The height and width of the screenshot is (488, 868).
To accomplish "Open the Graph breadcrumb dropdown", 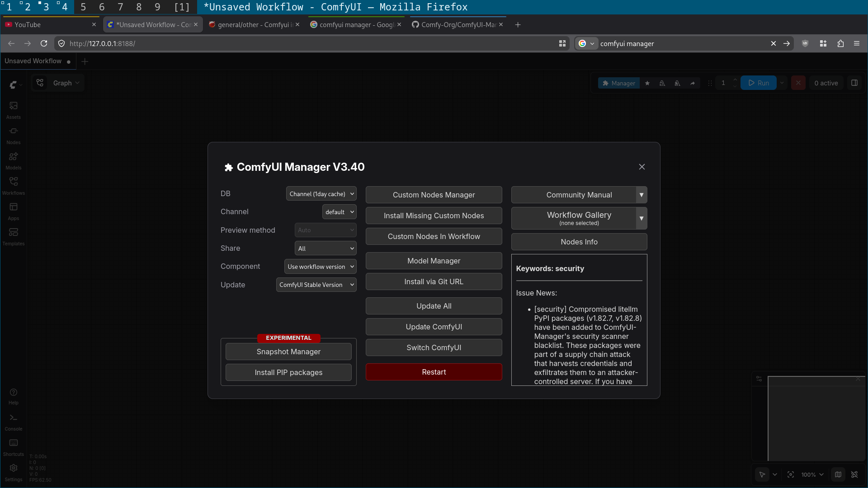I will tap(66, 83).
